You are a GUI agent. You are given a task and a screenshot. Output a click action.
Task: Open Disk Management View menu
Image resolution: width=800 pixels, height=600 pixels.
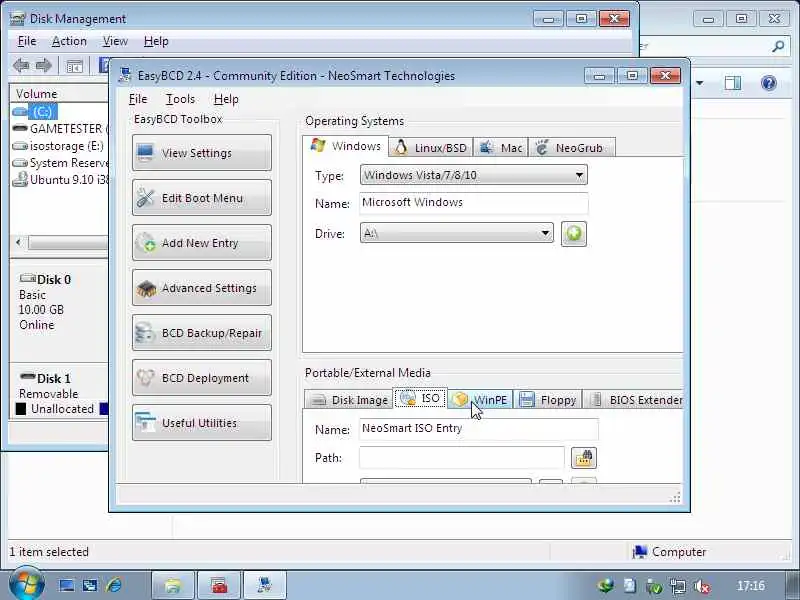pyautogui.click(x=115, y=41)
